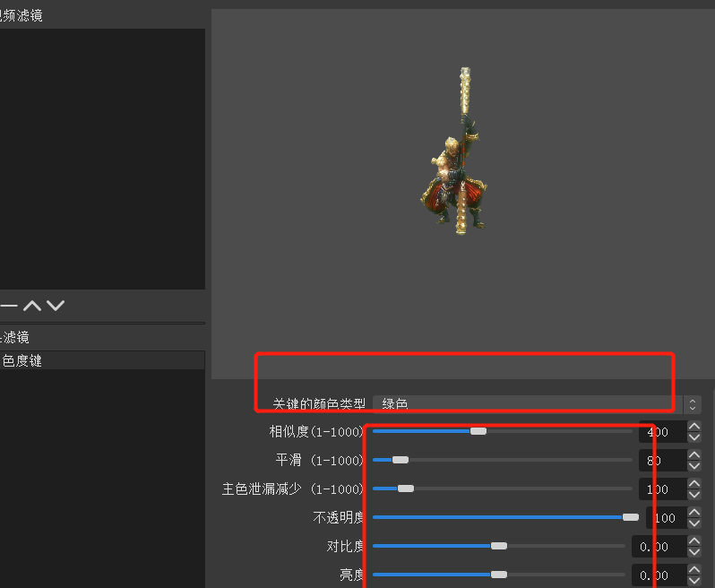Click the 相似度 value field 400

663,431
